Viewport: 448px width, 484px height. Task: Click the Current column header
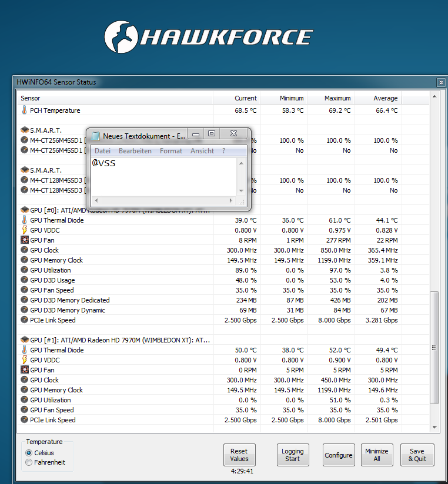click(237, 98)
